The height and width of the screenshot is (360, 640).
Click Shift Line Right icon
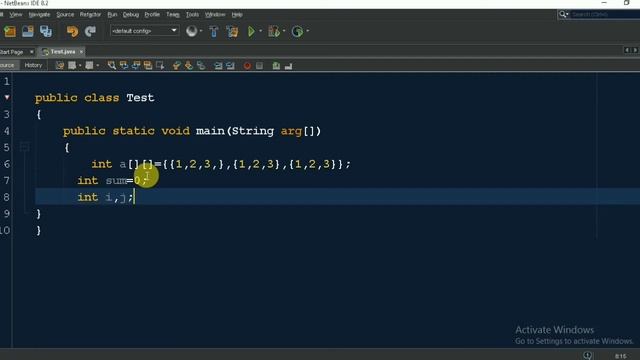pyautogui.click(x=231, y=65)
